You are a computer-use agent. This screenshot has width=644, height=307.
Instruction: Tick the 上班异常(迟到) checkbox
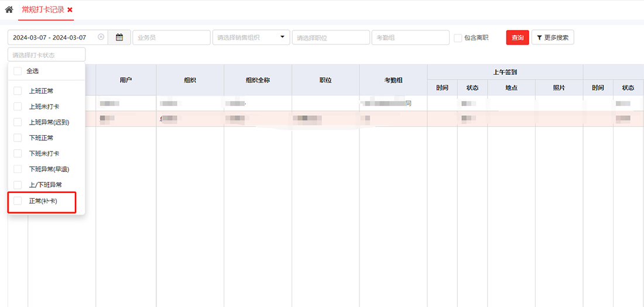[18, 122]
